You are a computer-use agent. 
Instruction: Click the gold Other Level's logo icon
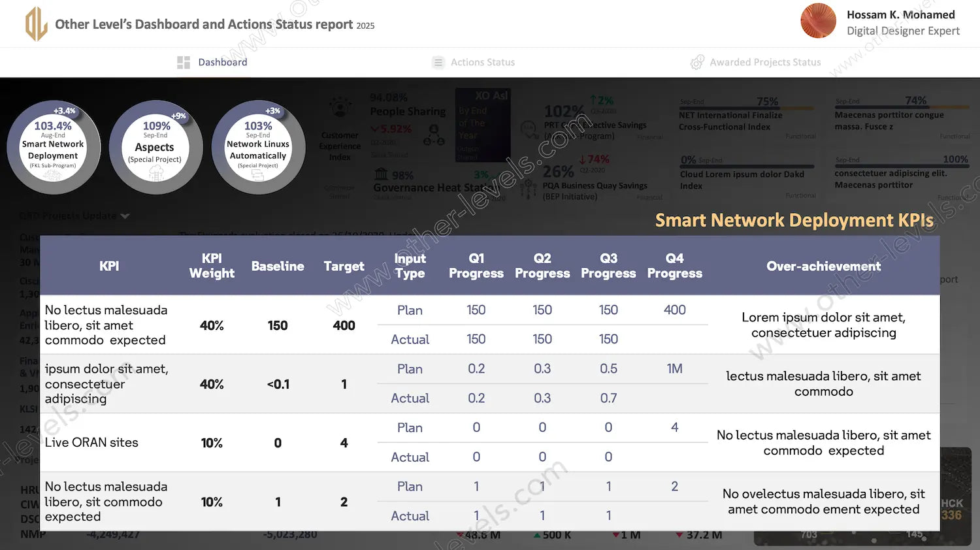[x=36, y=24]
